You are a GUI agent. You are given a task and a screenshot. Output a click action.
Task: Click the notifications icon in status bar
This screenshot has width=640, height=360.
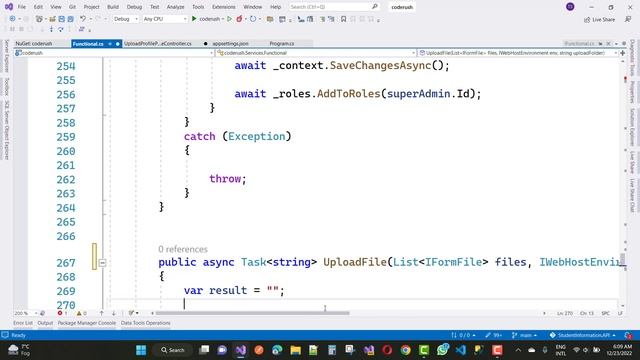629,335
